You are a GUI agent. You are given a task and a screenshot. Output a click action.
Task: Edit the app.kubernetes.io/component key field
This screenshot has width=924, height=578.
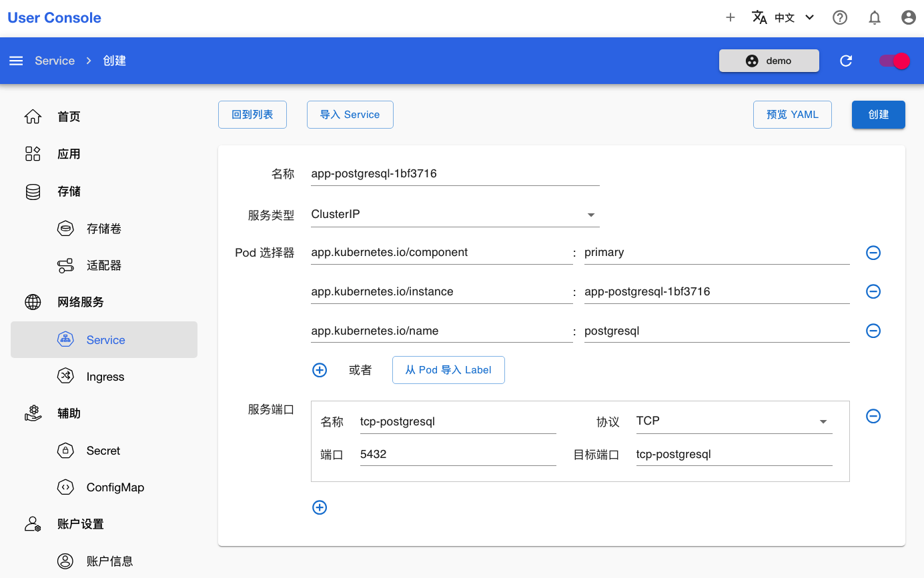point(442,253)
